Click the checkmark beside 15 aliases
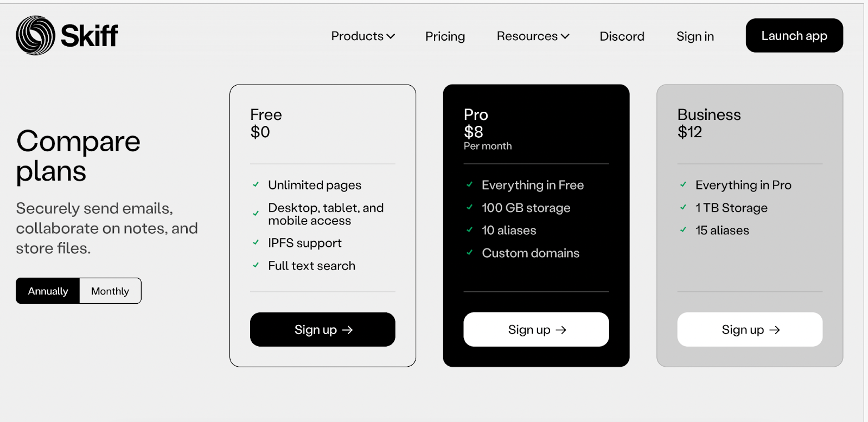The height and width of the screenshot is (422, 868). [683, 229]
